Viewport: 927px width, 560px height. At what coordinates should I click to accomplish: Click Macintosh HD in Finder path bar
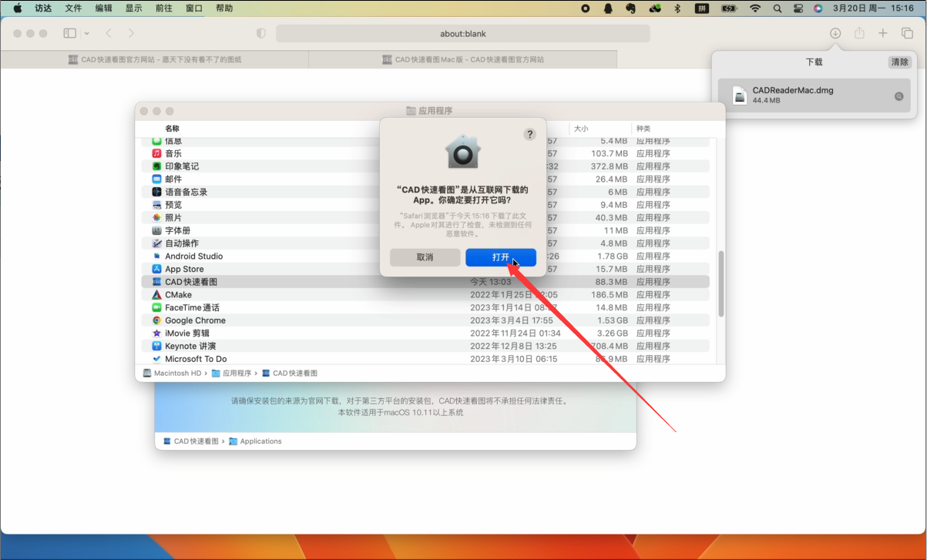(x=173, y=373)
